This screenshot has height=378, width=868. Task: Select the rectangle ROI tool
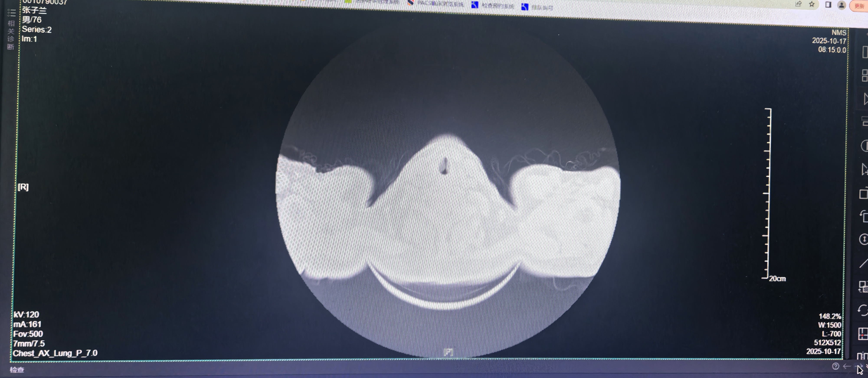pos(864,194)
